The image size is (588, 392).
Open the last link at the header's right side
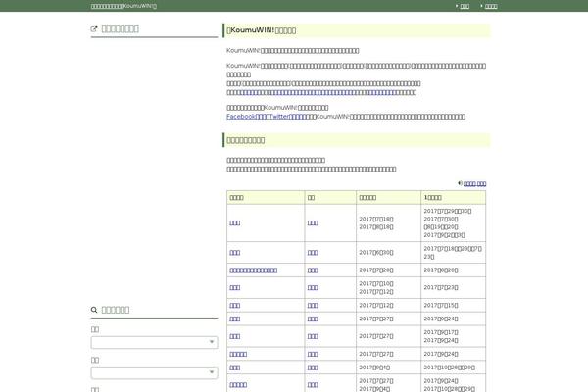[491, 6]
